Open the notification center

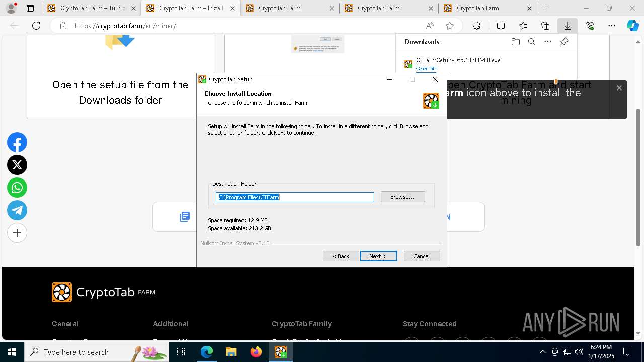click(x=627, y=352)
